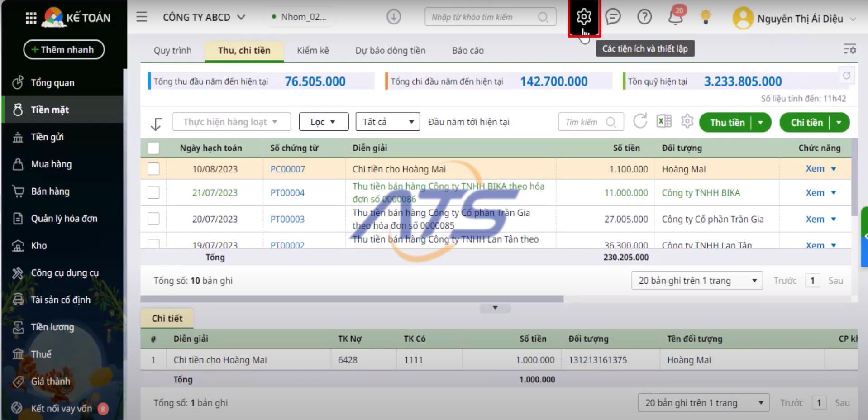Click the Thu tiền button
868x420 pixels.
click(x=727, y=123)
